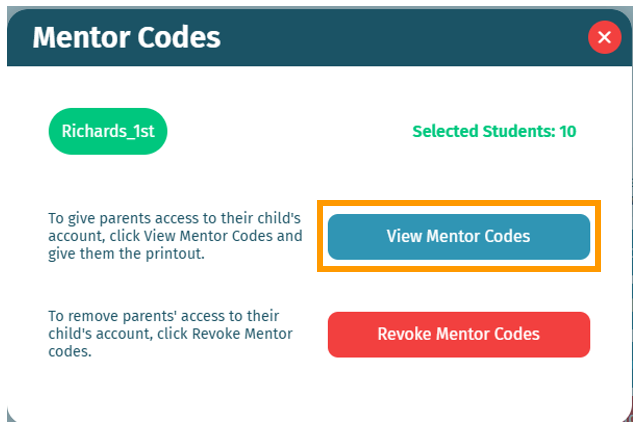Open View Mentor Codes
This screenshot has height=428, width=634.
[x=459, y=236]
